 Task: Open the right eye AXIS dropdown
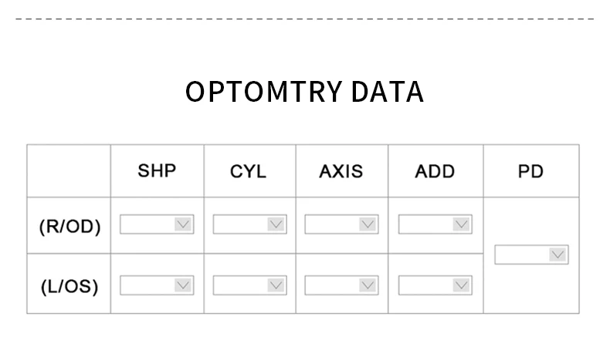(x=341, y=224)
